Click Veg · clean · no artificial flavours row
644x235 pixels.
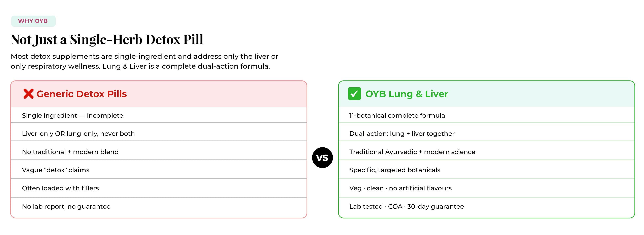click(x=486, y=188)
